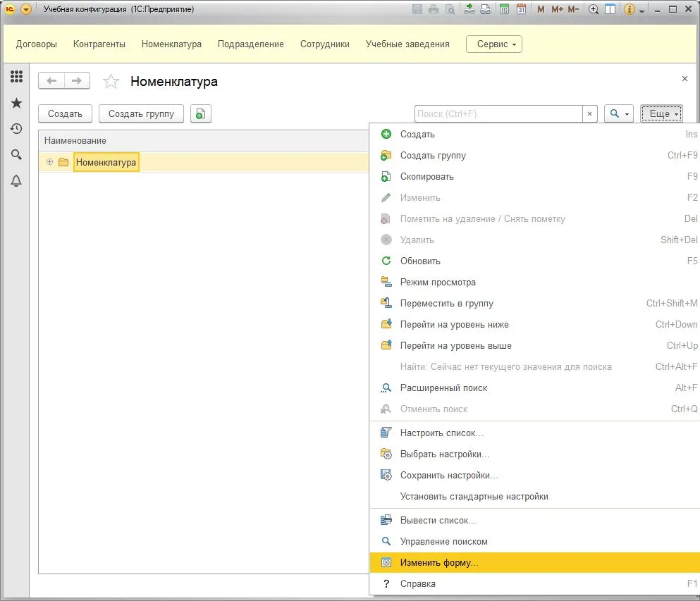Choose Вывести список menu item
Viewport: 700px width, 601px height.
pyautogui.click(x=535, y=520)
